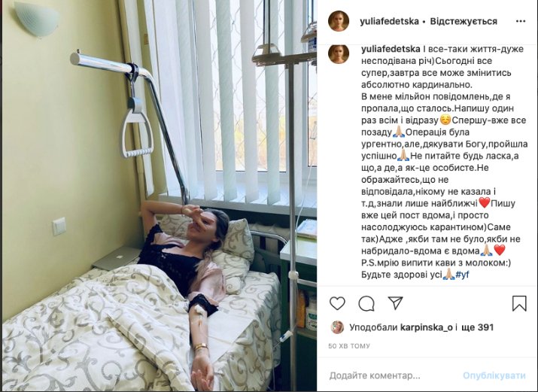Viewport: 538px width, 392px height.
Task: Click the caption text paragraph
Action: coord(445,162)
